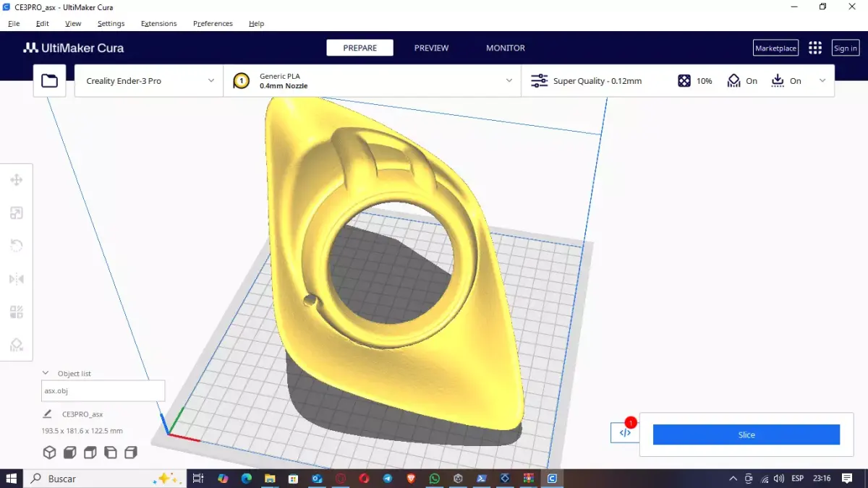
Task: Select the Mirror tool
Action: [x=17, y=278]
